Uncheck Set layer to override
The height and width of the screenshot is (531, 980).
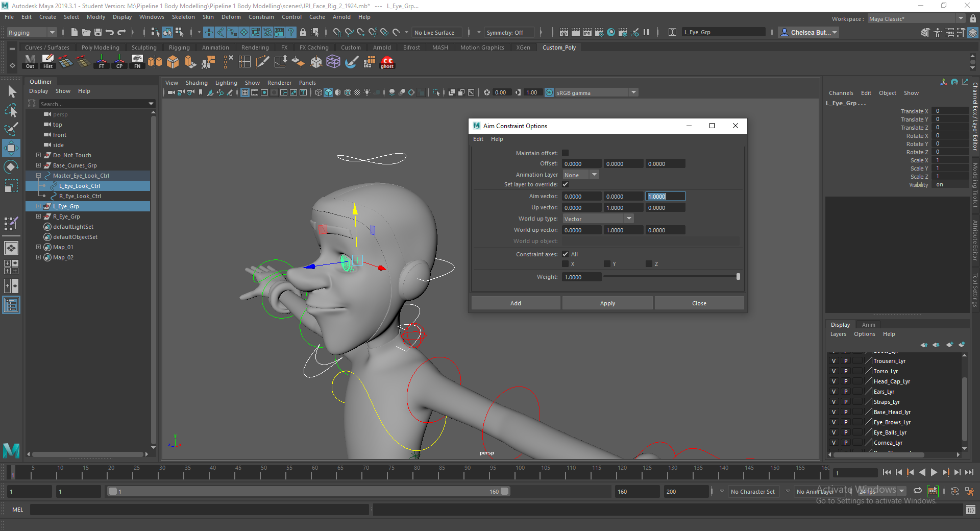pos(565,184)
